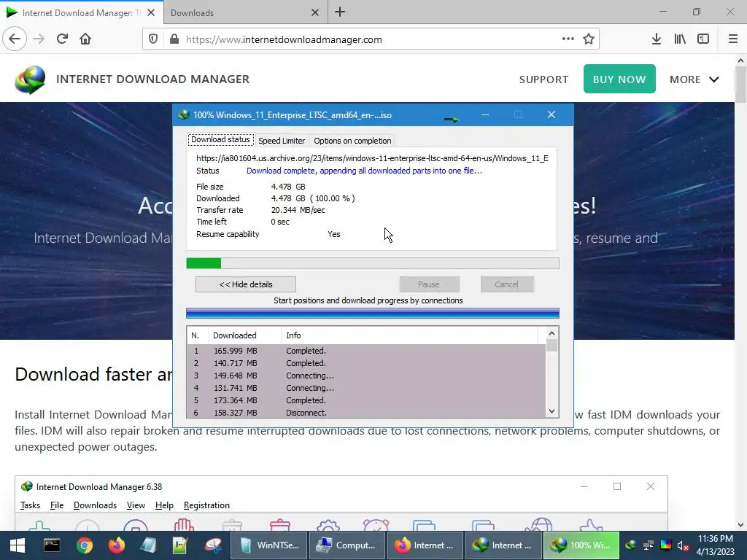Screen dimensions: 747x560
Task: Switch to the Speed Limiter tab
Action: click(282, 141)
